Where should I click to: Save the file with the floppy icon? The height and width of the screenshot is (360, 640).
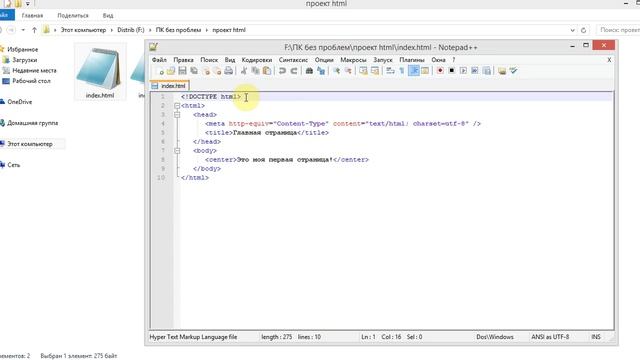click(x=182, y=71)
